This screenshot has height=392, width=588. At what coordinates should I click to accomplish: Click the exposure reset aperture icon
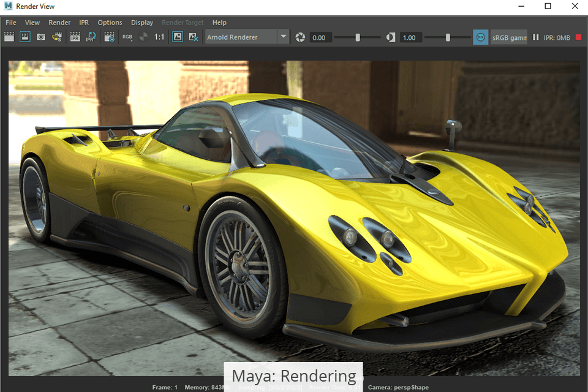pos(300,37)
